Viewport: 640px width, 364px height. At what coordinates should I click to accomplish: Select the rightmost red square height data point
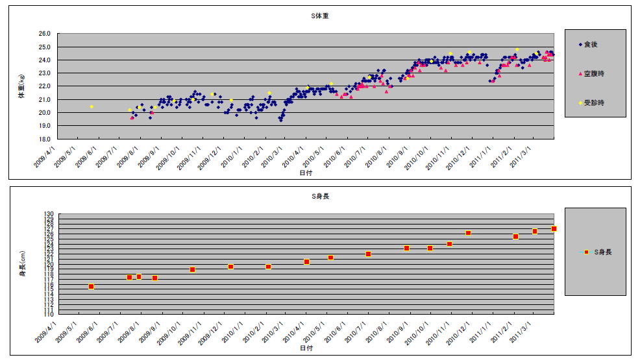tap(554, 228)
